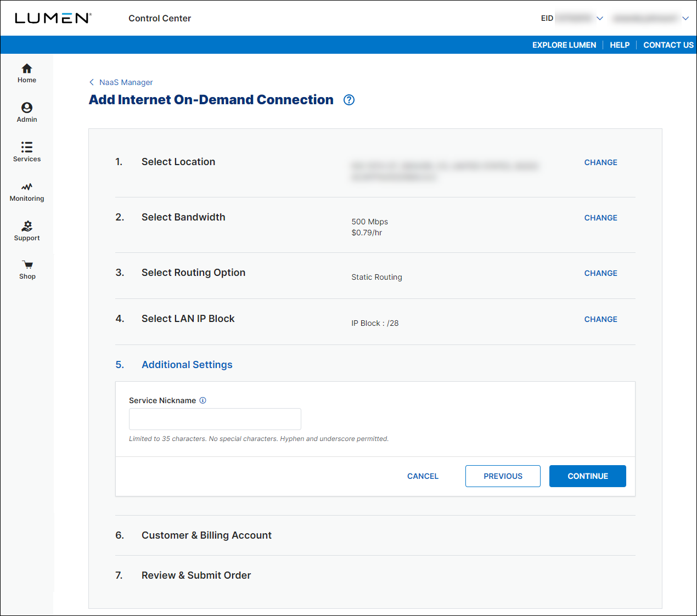This screenshot has height=616, width=697.
Task: Open the Shop cart icon
Action: click(x=27, y=265)
